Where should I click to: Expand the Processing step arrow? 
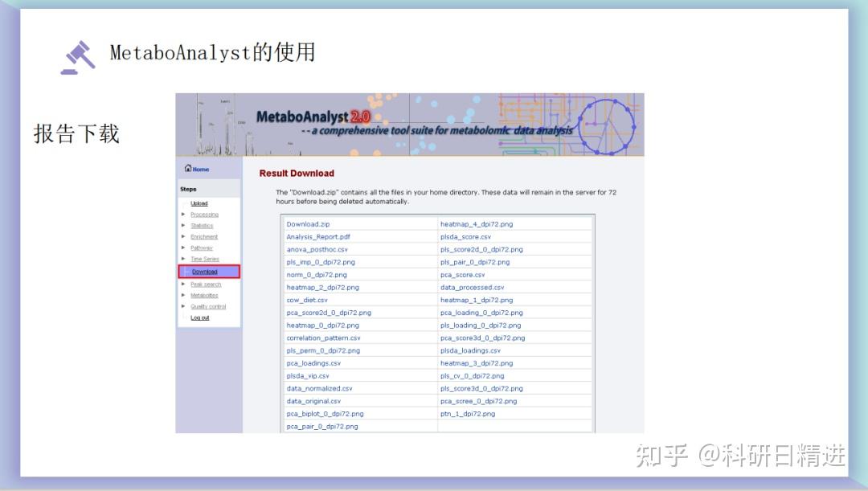(x=183, y=214)
